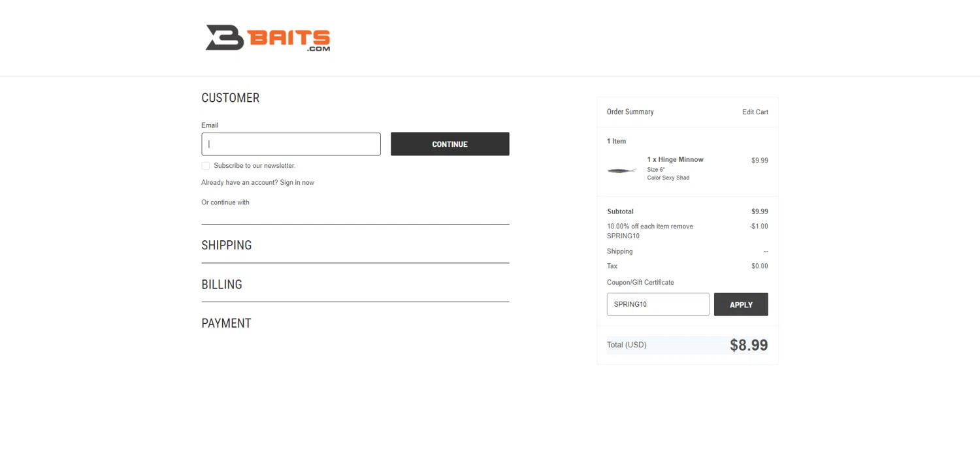The height and width of the screenshot is (472, 980).
Task: Click the '1 Item' count text
Action: (x=617, y=141)
